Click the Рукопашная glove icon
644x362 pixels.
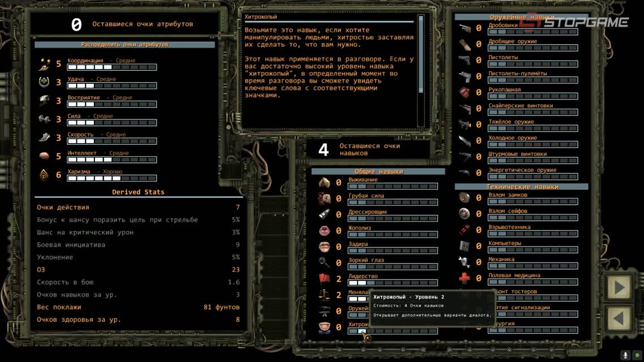point(465,92)
